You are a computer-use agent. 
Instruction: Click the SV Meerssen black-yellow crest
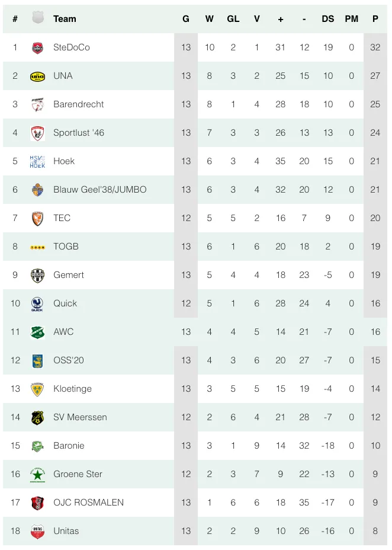37,417
